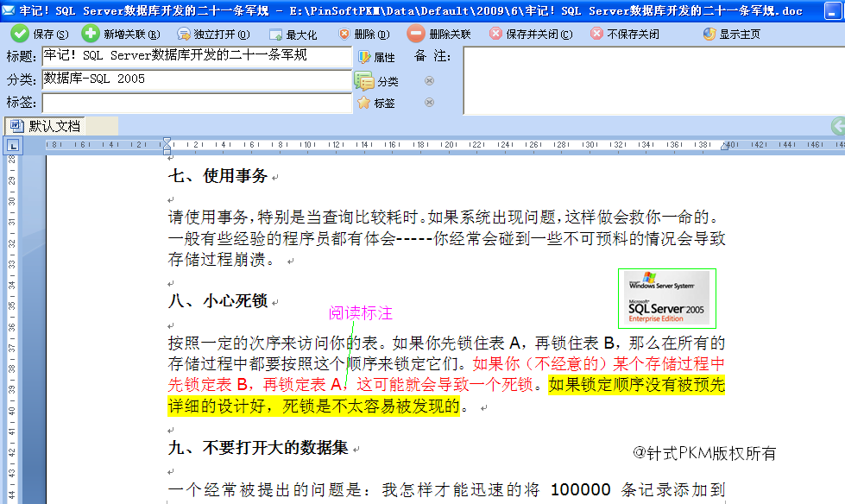Click the Delete (删除) toolbar icon
The image size is (845, 504).
coord(345,35)
